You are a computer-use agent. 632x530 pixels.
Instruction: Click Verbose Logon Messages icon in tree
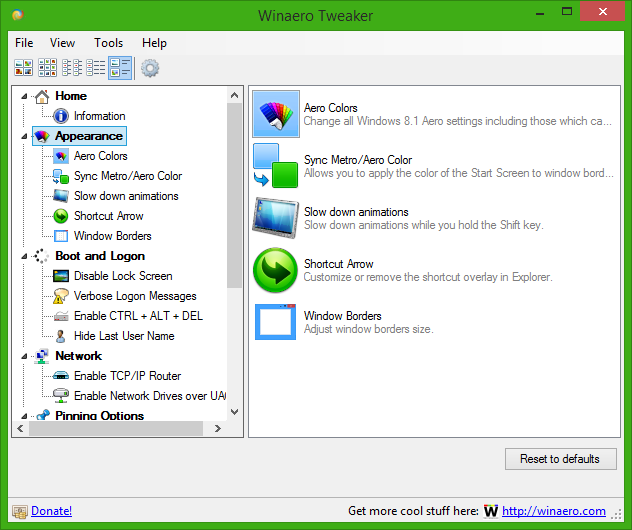61,296
